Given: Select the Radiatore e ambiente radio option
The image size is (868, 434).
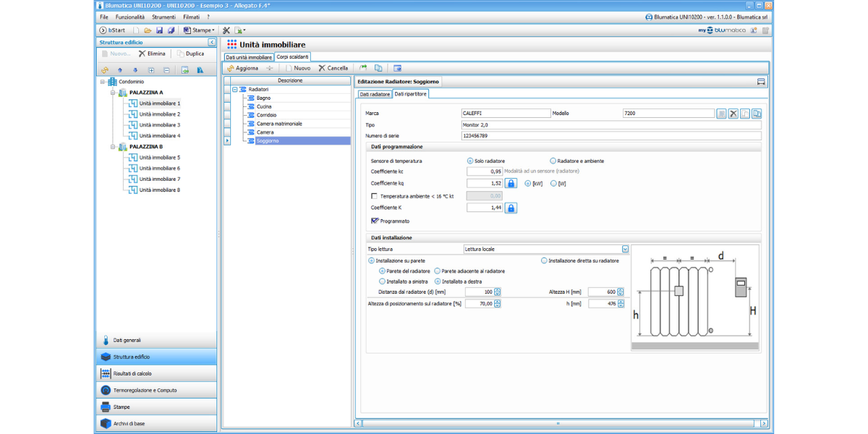Looking at the screenshot, I should 553,161.
